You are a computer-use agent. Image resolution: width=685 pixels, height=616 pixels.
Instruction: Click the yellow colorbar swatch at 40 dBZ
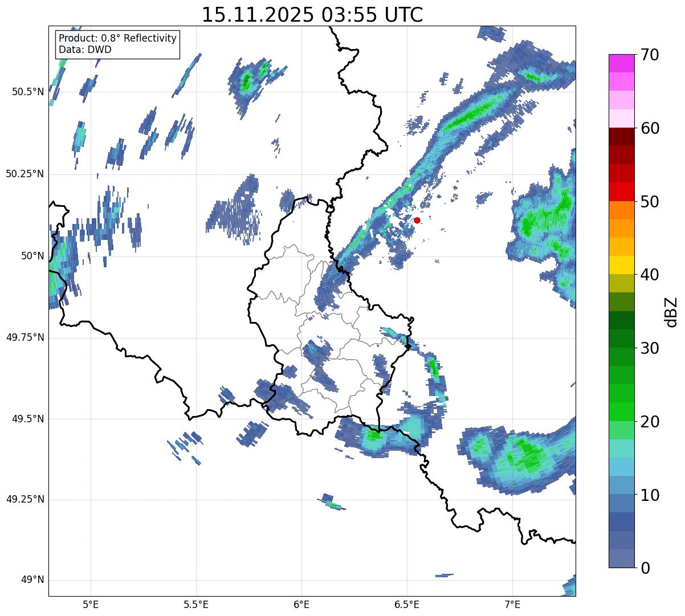(621, 265)
